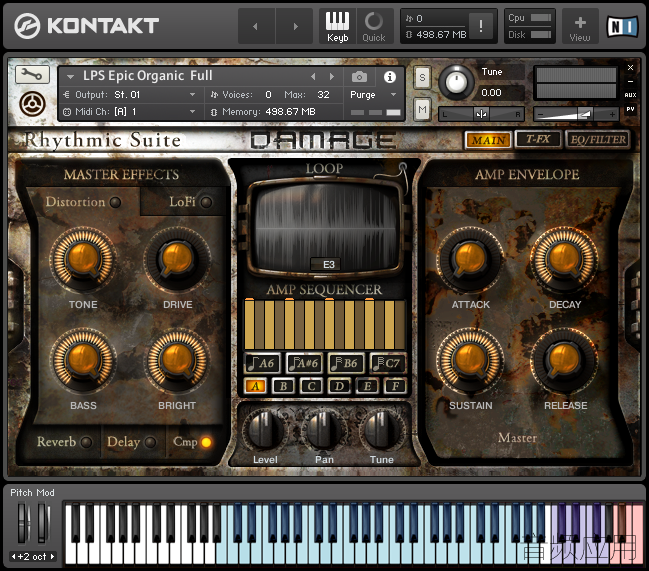Click the TONE knob
Screen dimensions: 649x571
pos(83,259)
